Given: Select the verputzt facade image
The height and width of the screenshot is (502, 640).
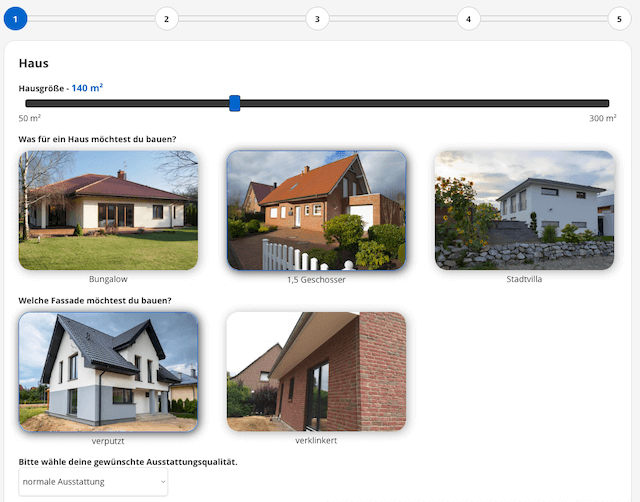Looking at the screenshot, I should pos(108,371).
